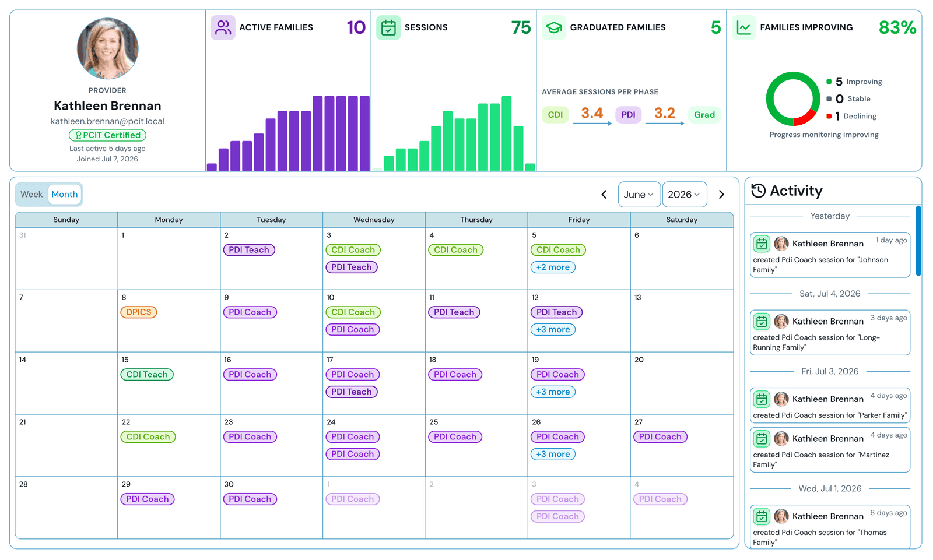933x560 pixels.
Task: Open the DPICS session on June 8
Action: [x=139, y=312]
